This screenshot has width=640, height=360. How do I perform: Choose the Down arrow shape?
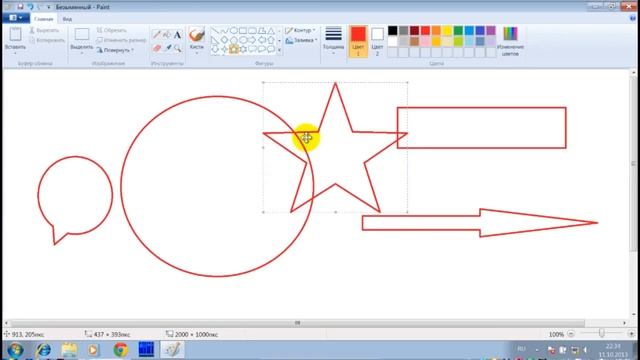pos(215,49)
